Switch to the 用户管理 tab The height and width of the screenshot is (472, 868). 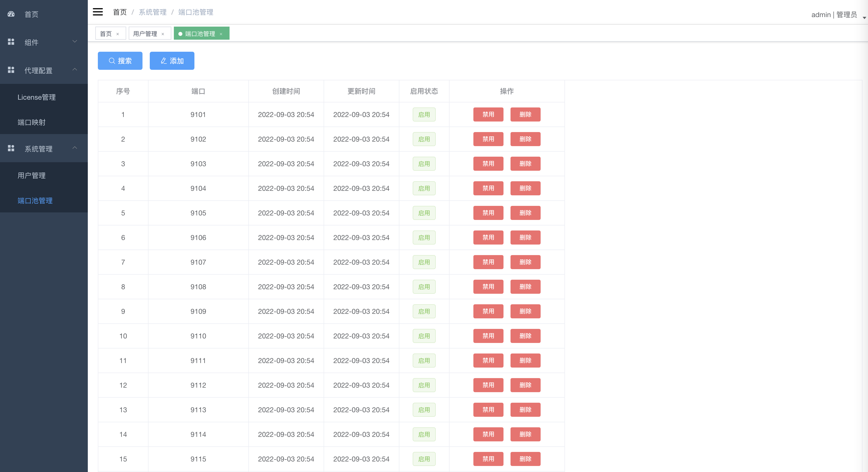(145, 34)
